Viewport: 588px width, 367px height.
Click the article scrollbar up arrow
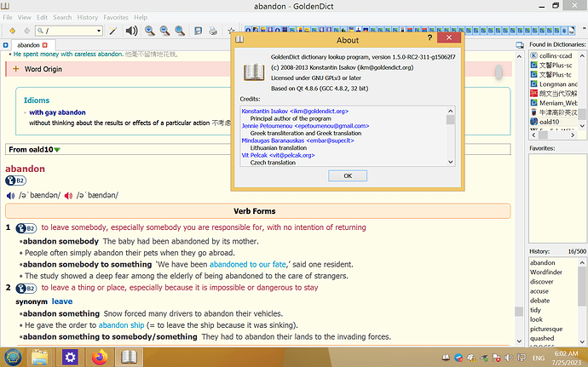[519, 56]
